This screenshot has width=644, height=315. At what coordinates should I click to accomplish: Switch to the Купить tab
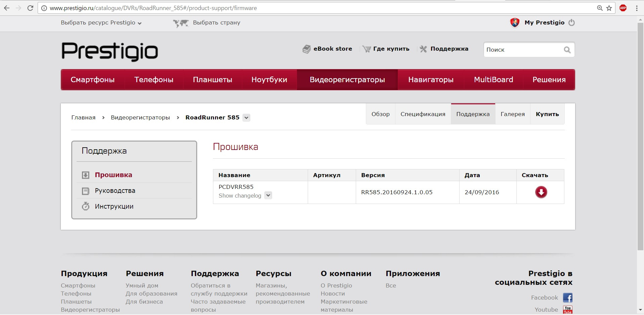pyautogui.click(x=547, y=114)
